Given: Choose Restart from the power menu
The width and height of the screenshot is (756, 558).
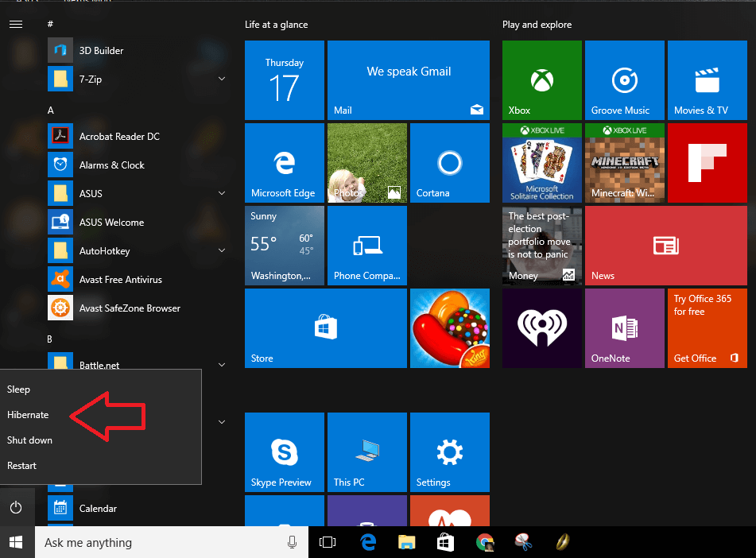Looking at the screenshot, I should (100, 466).
